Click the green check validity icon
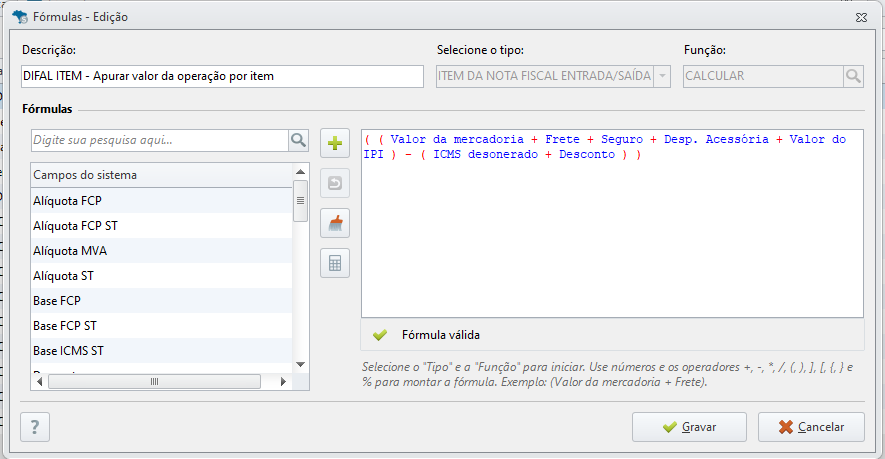Image resolution: width=885 pixels, height=459 pixels. (380, 335)
